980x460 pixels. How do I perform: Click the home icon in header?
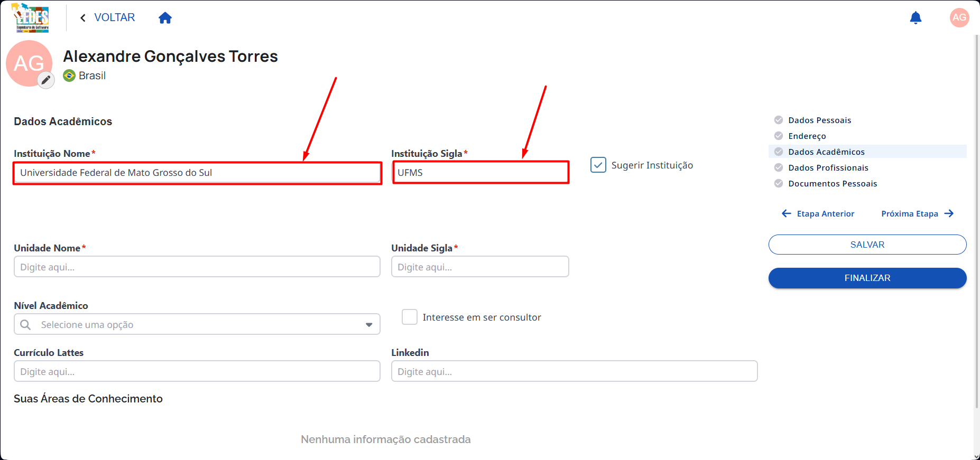(165, 18)
